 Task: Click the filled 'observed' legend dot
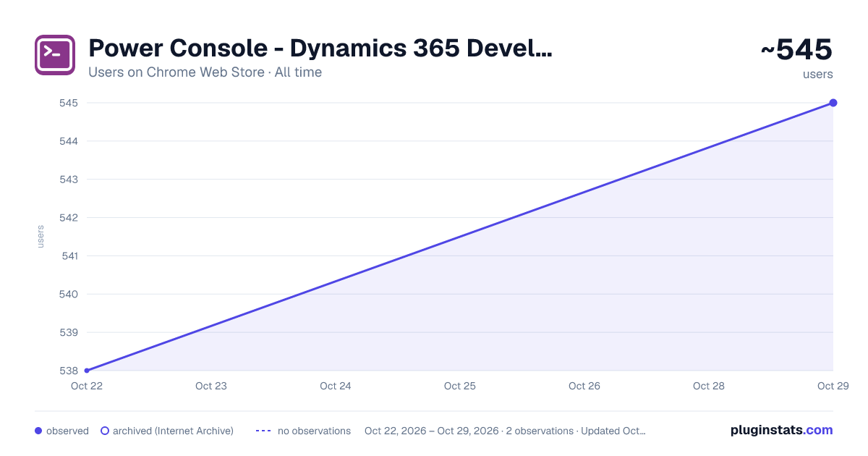(x=38, y=431)
